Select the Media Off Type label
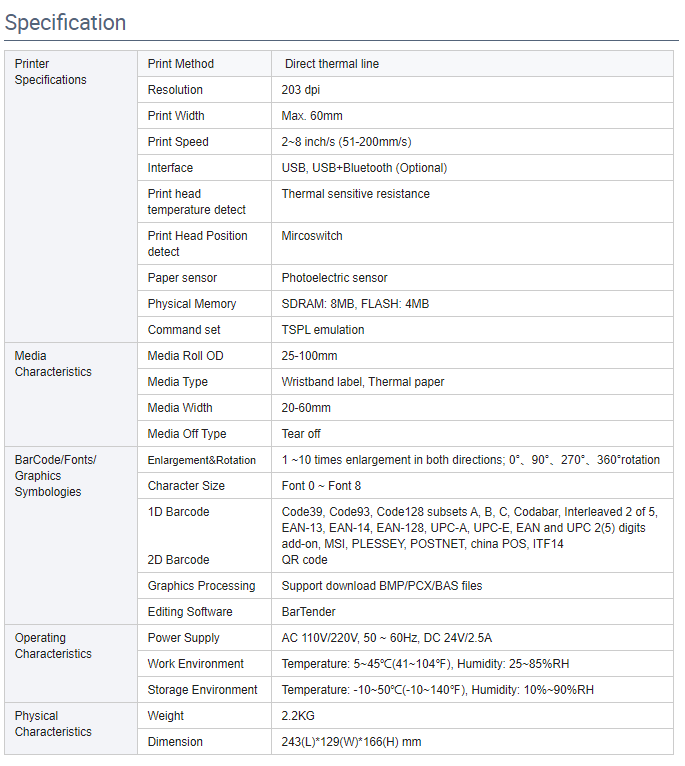This screenshot has width=685, height=766. [187, 434]
